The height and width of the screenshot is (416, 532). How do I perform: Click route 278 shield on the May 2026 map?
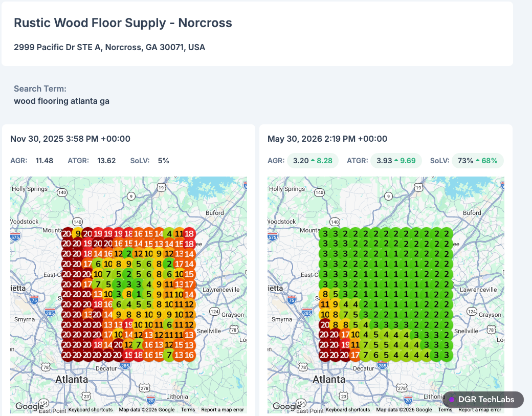(402, 388)
